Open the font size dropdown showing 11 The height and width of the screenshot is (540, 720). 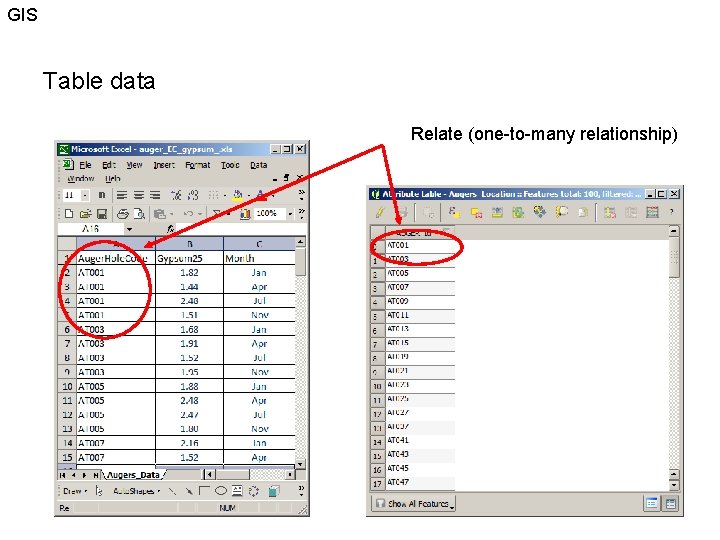point(85,195)
